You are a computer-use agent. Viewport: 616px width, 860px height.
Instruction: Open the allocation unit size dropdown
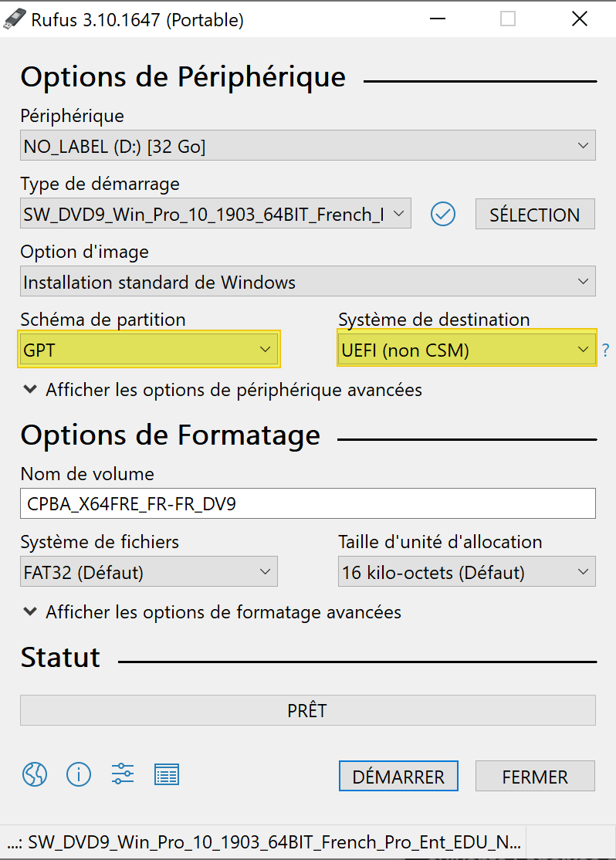(466, 572)
